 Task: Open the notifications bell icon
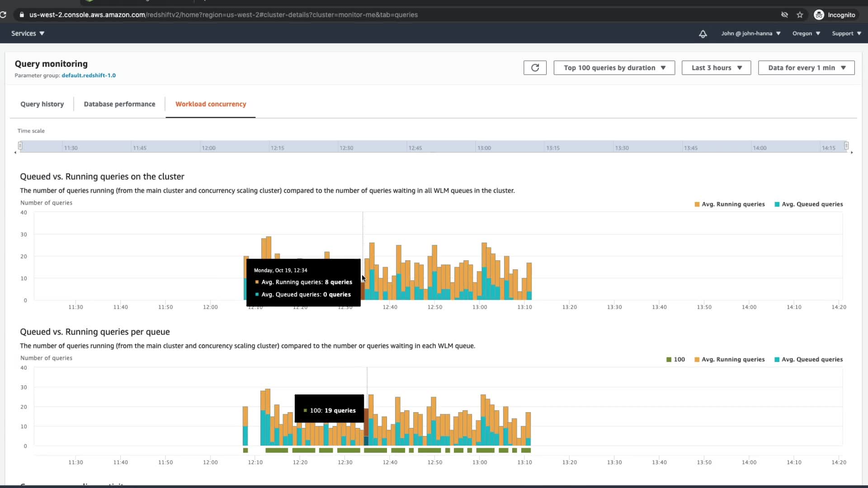tap(703, 34)
